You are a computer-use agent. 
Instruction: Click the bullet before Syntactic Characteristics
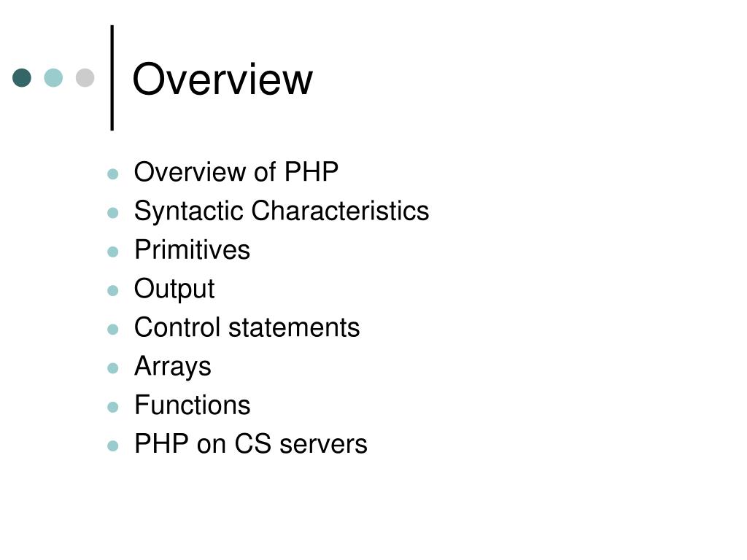[113, 213]
